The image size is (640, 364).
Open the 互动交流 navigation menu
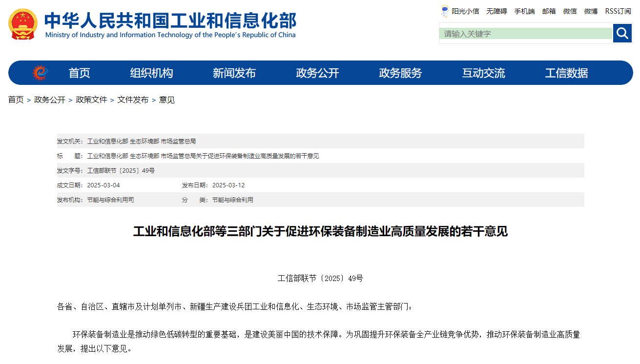483,73
